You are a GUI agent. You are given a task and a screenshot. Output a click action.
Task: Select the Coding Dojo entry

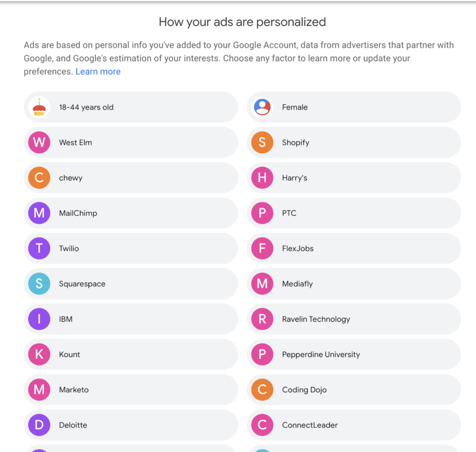354,390
